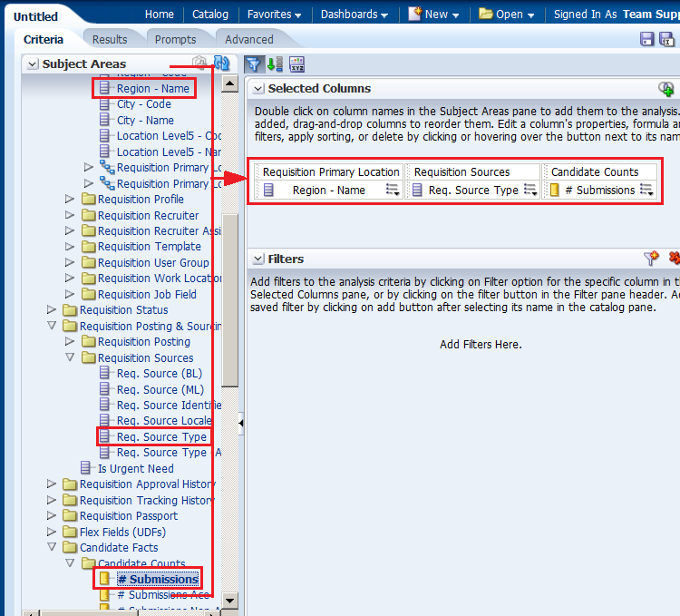Switch to the Advanced tab

coord(249,40)
